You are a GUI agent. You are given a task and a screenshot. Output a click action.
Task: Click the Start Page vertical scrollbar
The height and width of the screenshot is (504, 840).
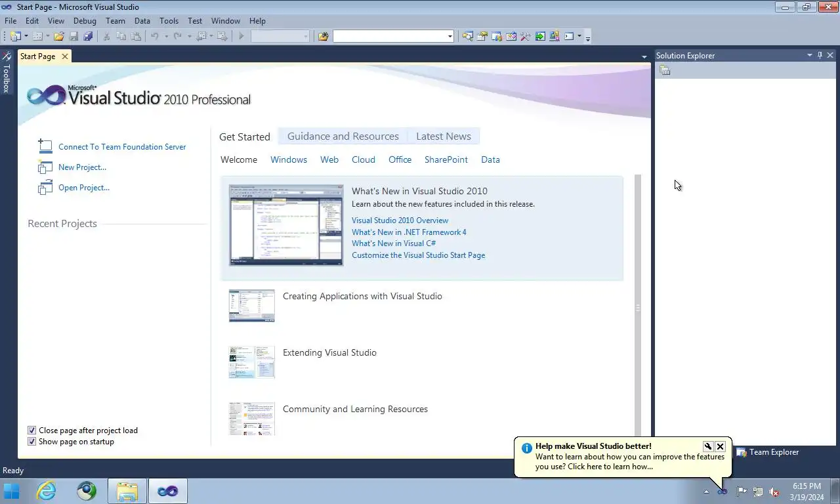pyautogui.click(x=637, y=307)
